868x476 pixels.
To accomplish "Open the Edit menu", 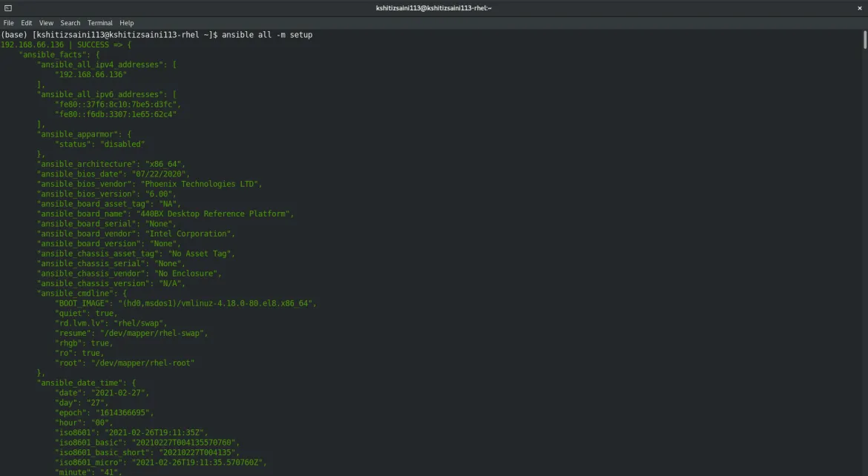I will (x=26, y=23).
